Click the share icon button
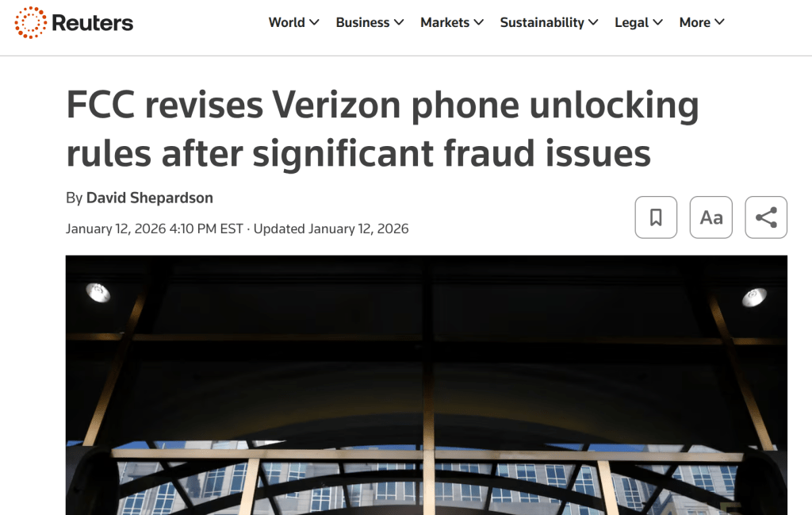Image resolution: width=812 pixels, height=515 pixels. coord(766,217)
